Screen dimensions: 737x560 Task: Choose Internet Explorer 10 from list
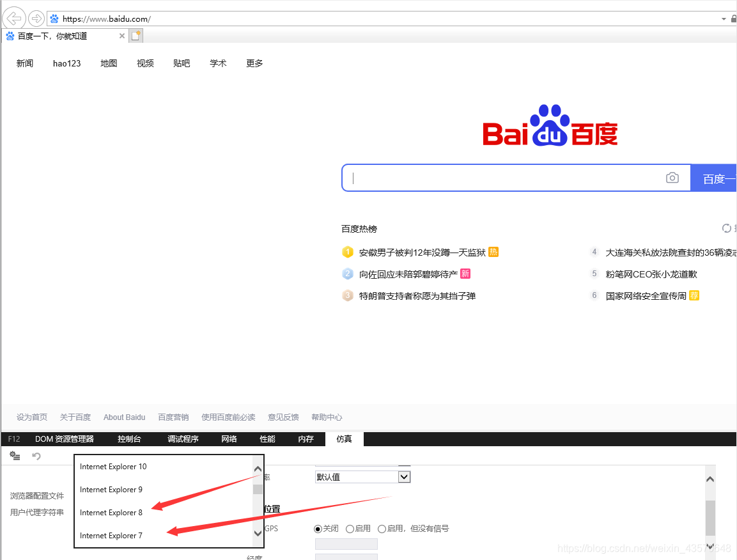pos(164,467)
